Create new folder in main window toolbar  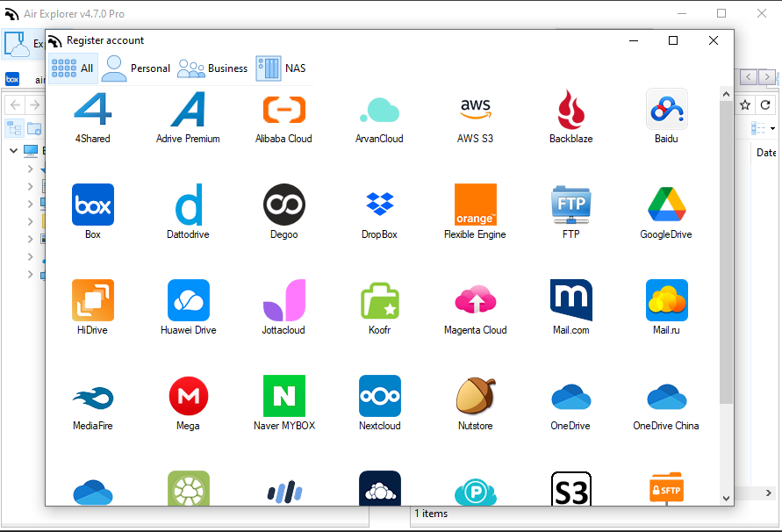click(34, 128)
